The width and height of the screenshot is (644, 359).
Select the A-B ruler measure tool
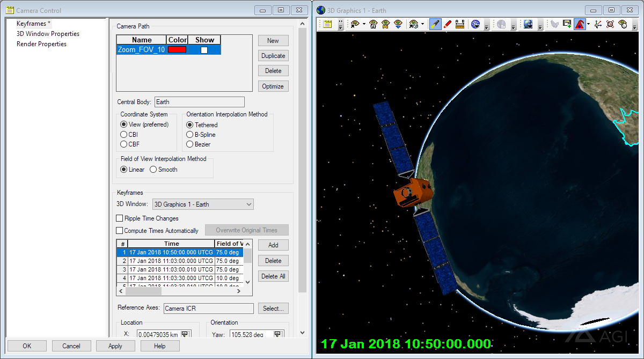tap(460, 24)
